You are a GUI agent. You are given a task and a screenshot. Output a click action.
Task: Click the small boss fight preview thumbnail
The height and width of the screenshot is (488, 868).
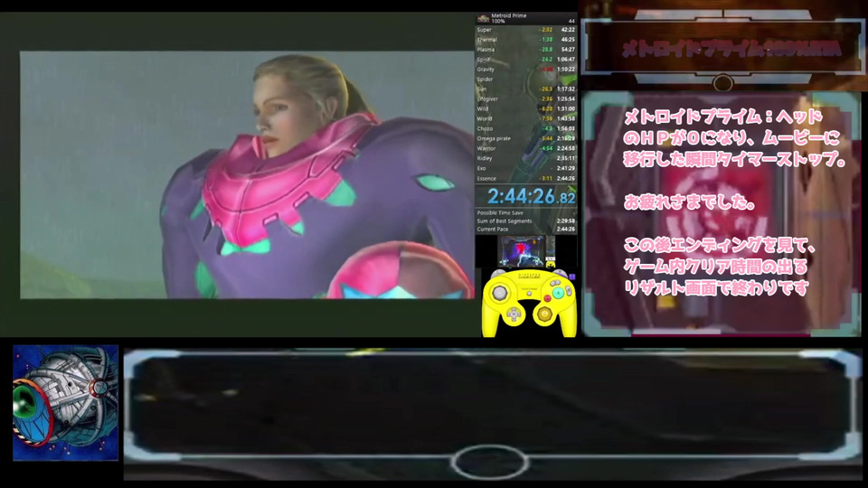coord(521,252)
